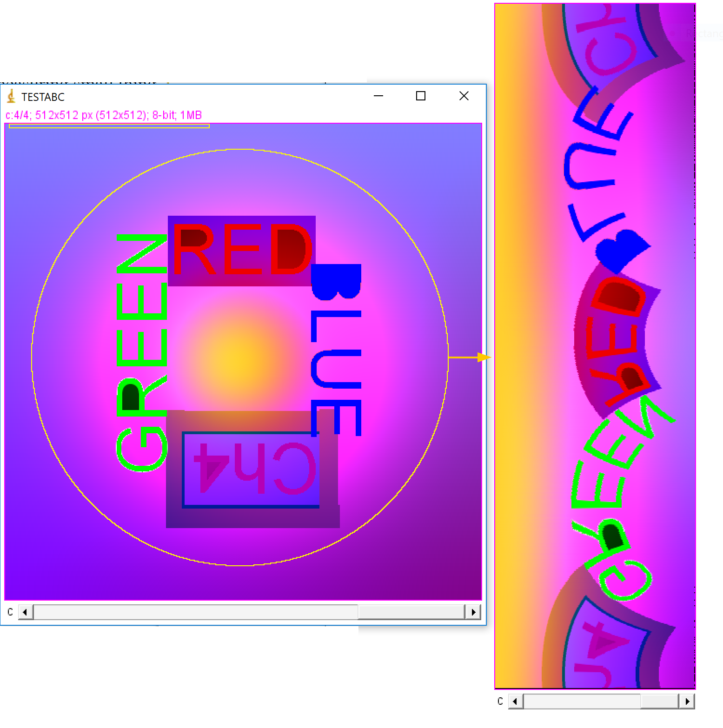Select the channel slider thumb in TESTABC
This screenshot has height=728, width=723.
coord(411,612)
